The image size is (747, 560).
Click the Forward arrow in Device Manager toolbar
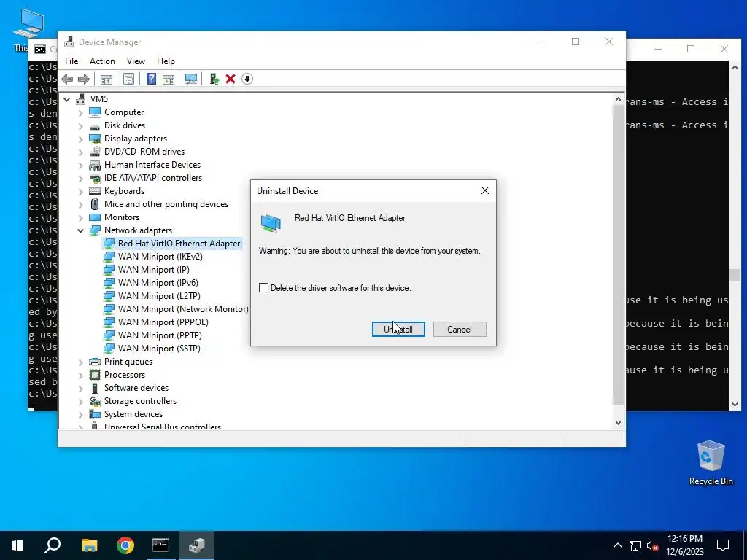point(83,79)
